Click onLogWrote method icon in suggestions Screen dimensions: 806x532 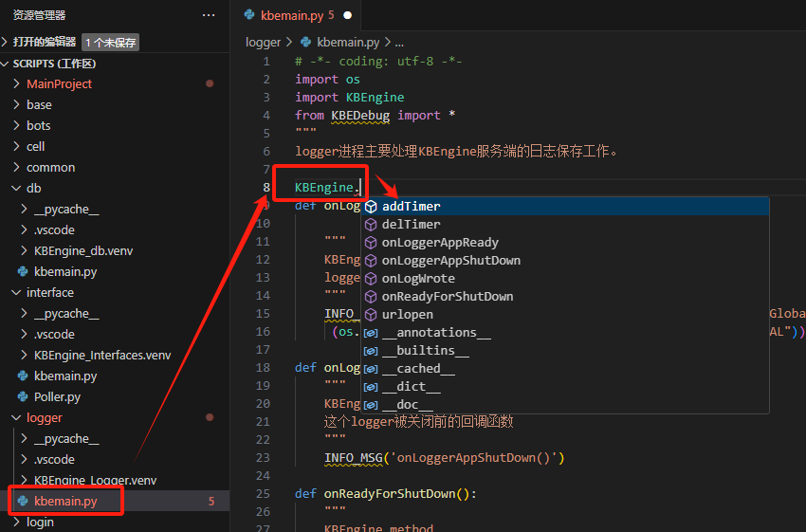tap(371, 279)
